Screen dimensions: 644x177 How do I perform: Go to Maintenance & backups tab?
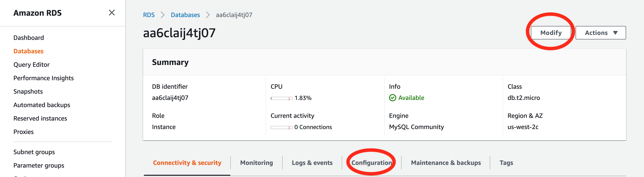click(x=446, y=163)
